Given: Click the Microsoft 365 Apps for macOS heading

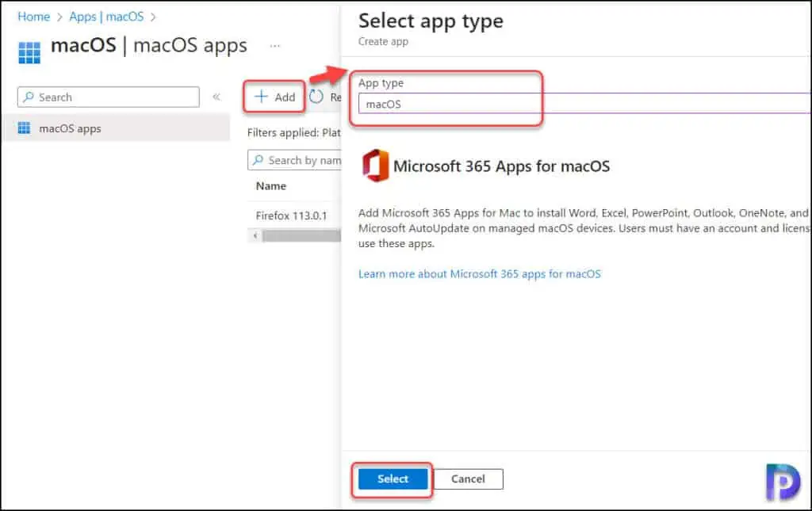Looking at the screenshot, I should pos(501,166).
